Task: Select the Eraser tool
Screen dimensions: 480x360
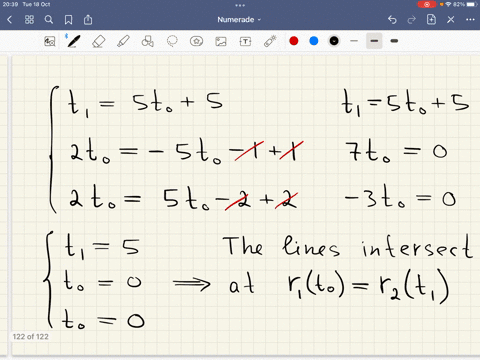Action: click(x=99, y=41)
